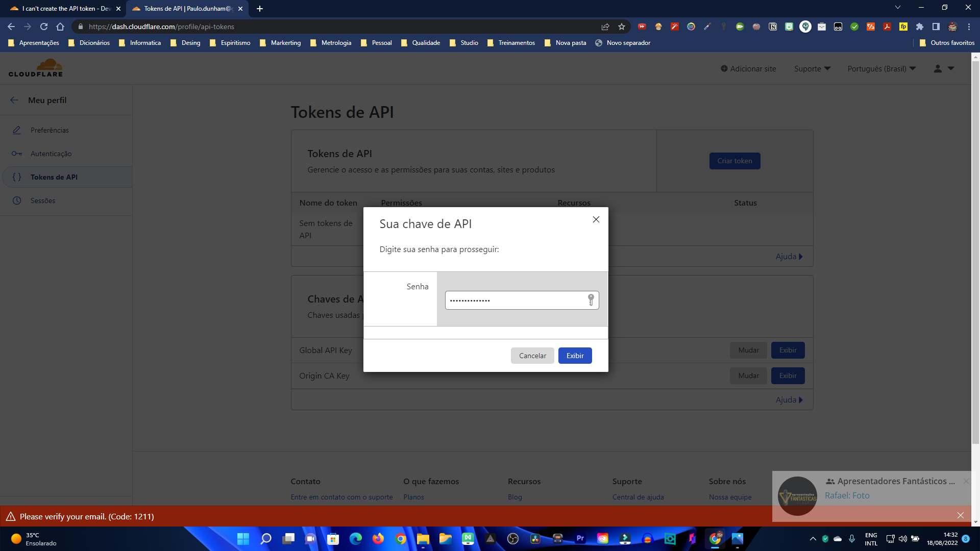Expand the Suporte dropdown menu
This screenshot has height=551, width=980.
(812, 69)
